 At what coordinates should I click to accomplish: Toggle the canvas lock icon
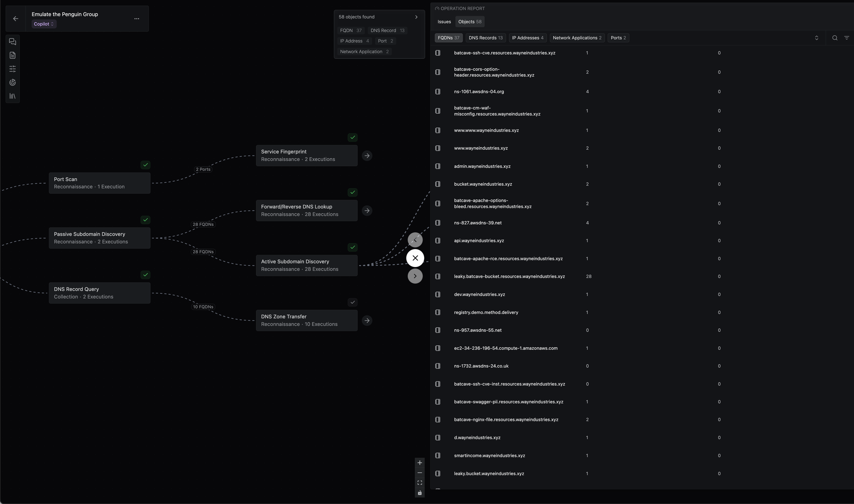click(420, 493)
